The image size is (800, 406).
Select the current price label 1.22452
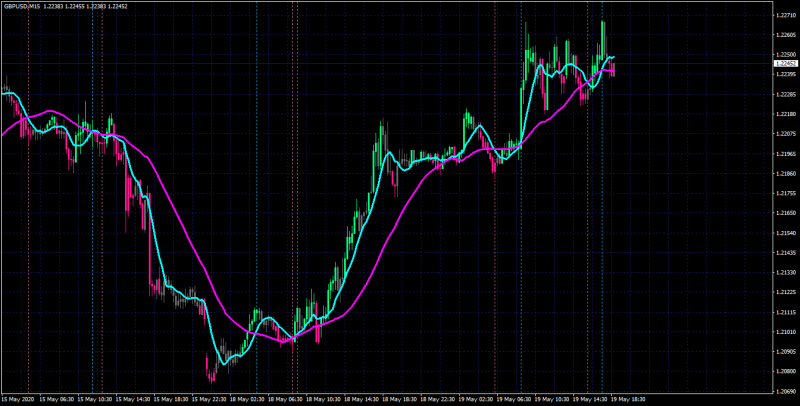(785, 64)
